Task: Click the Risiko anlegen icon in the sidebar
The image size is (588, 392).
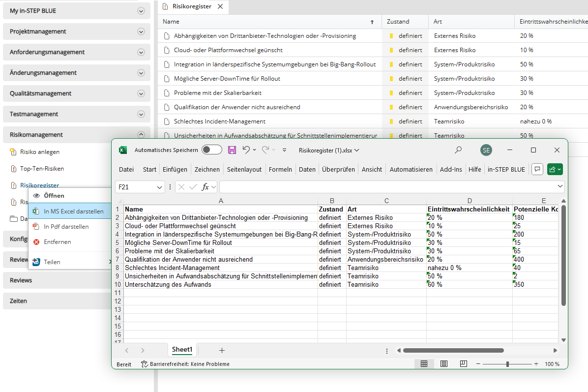Action: click(14, 152)
